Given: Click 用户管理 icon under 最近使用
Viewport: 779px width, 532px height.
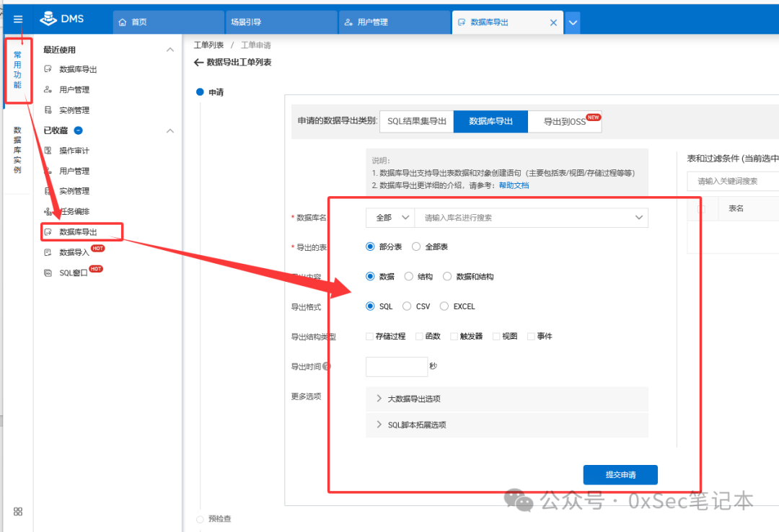Looking at the screenshot, I should (48, 89).
